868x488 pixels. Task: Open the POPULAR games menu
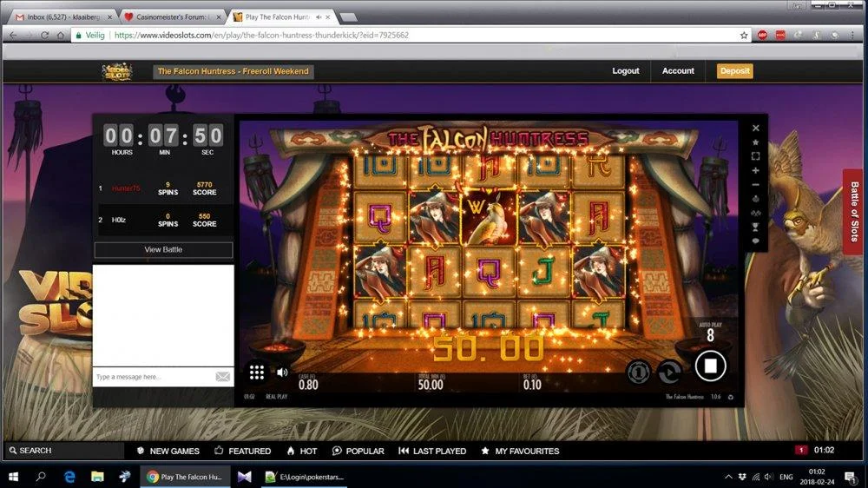tap(358, 451)
